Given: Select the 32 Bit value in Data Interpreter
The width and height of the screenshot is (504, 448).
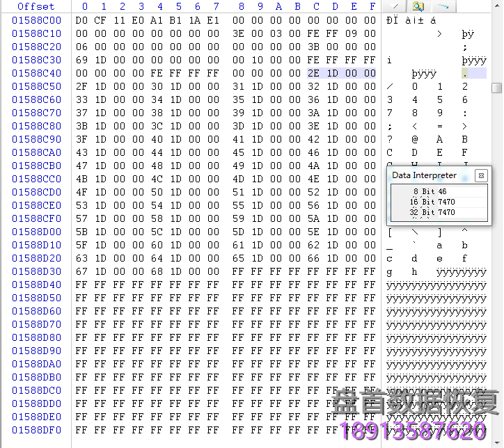Looking at the screenshot, I should pos(446,212).
